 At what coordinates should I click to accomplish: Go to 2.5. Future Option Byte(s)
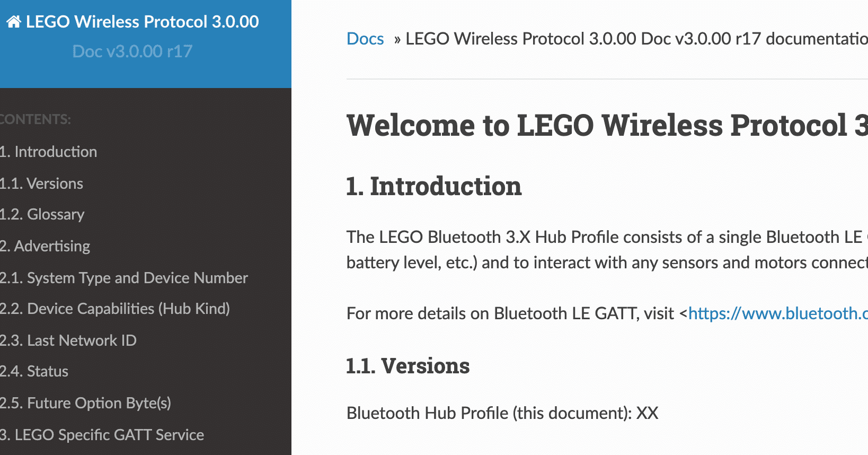tap(86, 403)
